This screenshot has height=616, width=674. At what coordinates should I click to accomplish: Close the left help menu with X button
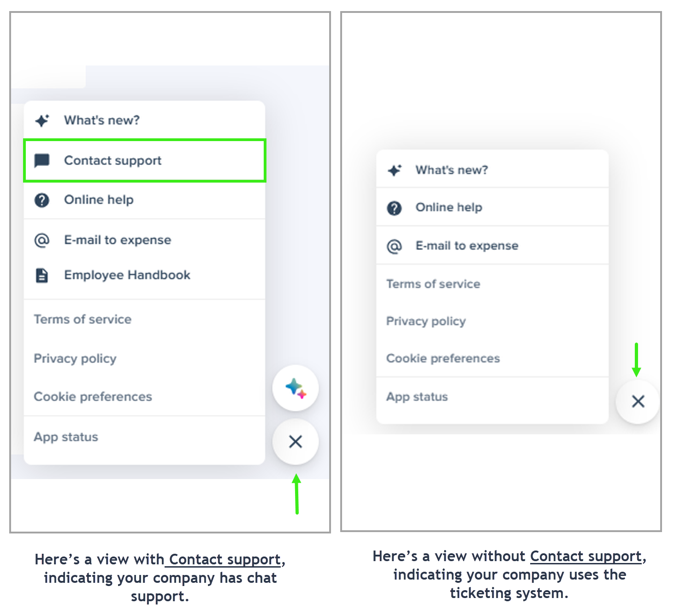click(x=295, y=442)
